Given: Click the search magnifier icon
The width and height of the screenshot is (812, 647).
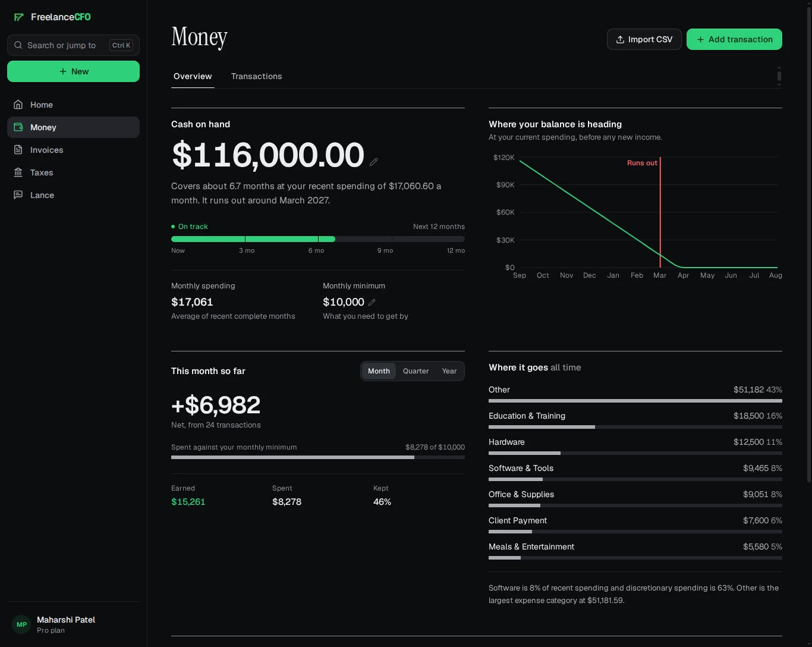Looking at the screenshot, I should (18, 45).
